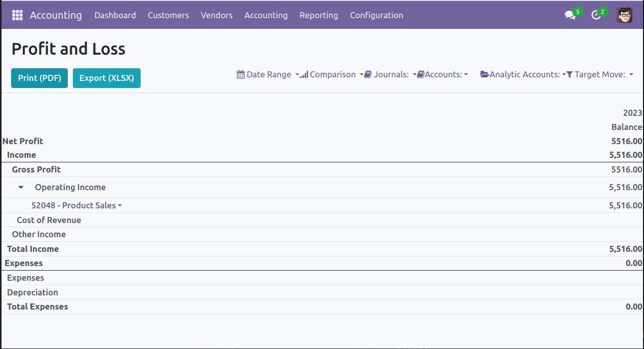
Task: Click the Analytic Accounts folder icon
Action: [x=485, y=74]
